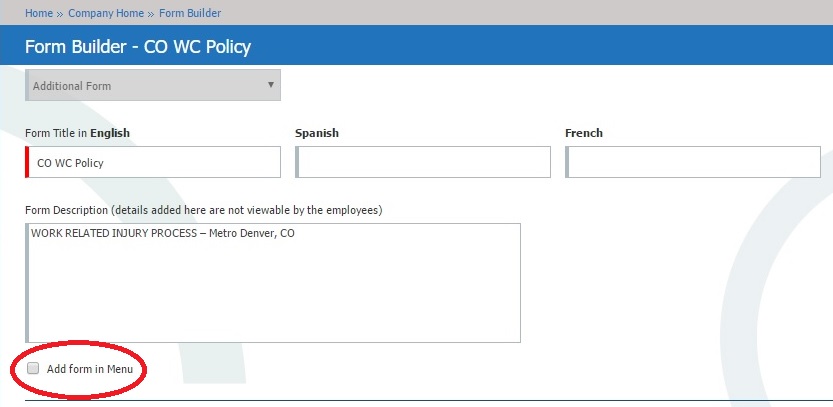Go to Company Home breadcrumb
Image resolution: width=833 pixels, height=407 pixels.
click(x=106, y=13)
